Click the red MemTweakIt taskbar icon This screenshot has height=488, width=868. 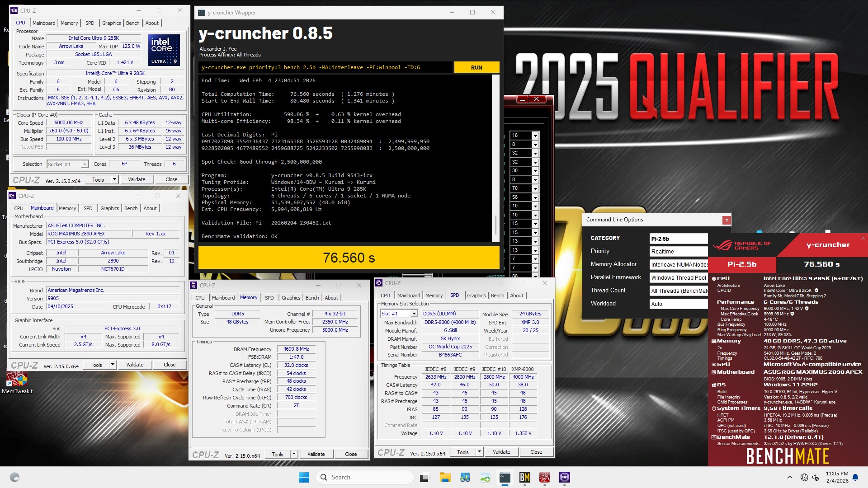[x=545, y=477]
